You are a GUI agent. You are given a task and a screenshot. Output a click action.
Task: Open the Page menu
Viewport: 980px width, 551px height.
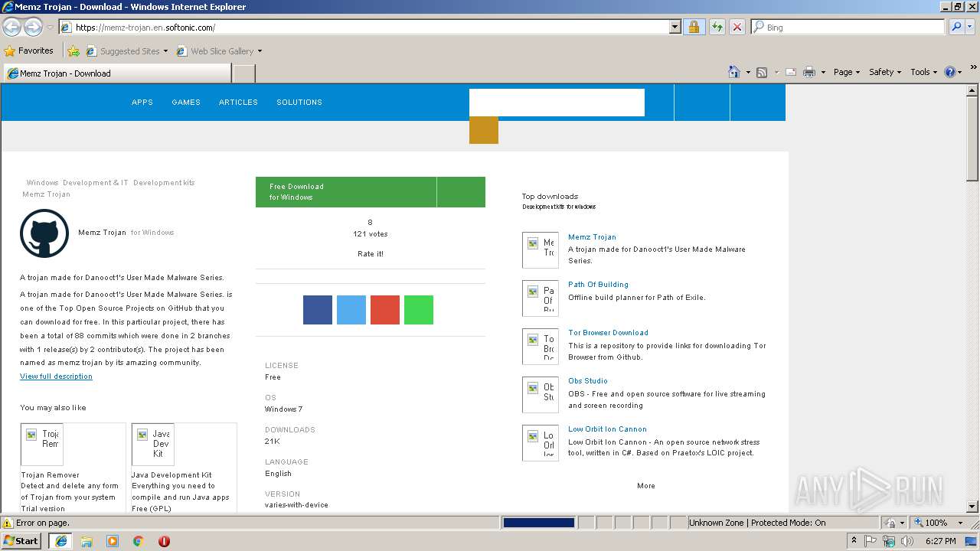click(847, 72)
